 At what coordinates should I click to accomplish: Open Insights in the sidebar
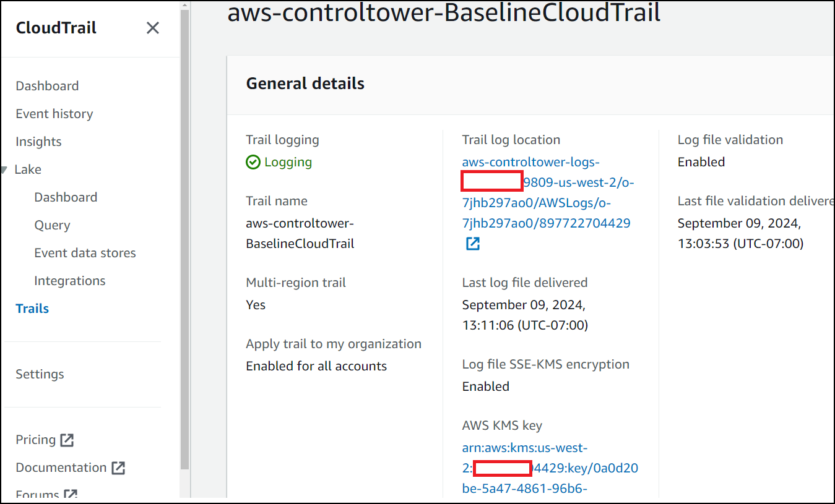pos(38,142)
